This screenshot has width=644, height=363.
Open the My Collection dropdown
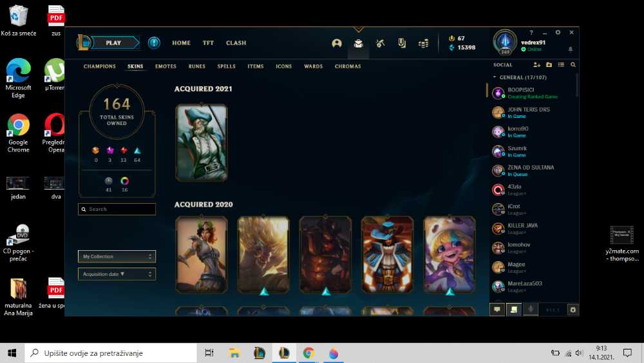pyautogui.click(x=117, y=257)
